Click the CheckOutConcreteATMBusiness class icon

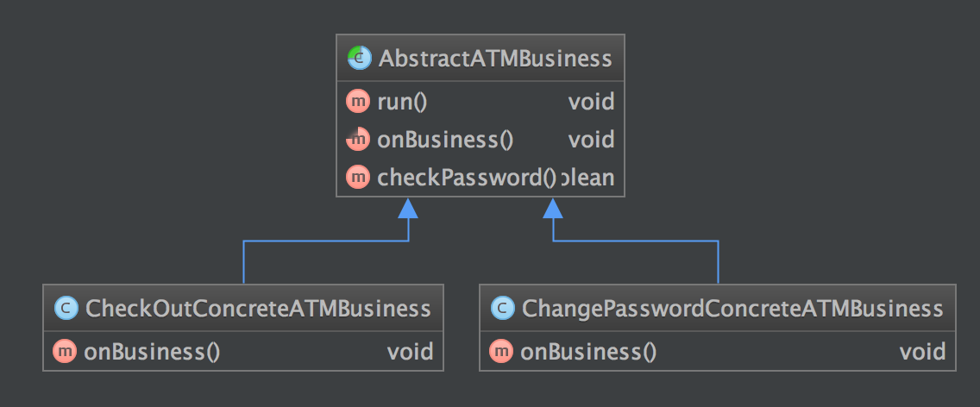point(65,308)
